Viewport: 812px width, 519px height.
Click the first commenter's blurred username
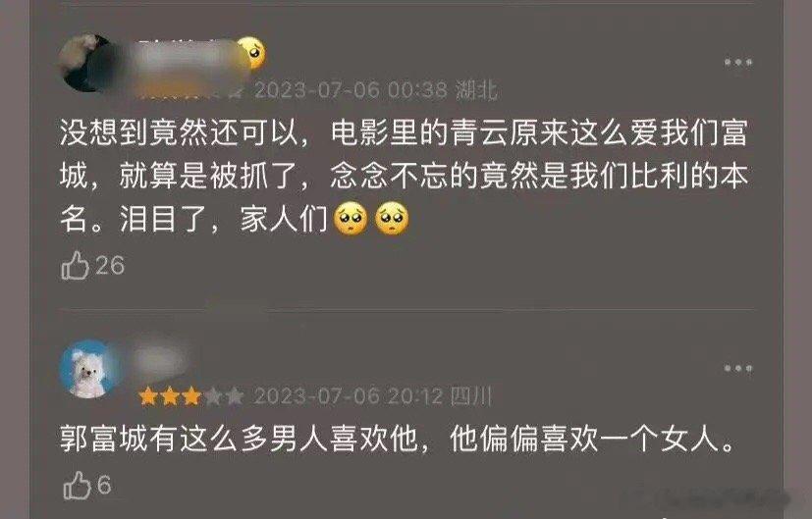pos(187,53)
